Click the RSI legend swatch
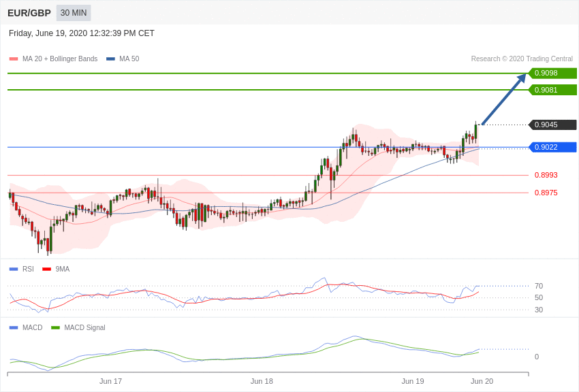Image resolution: width=579 pixels, height=392 pixels. [x=14, y=269]
